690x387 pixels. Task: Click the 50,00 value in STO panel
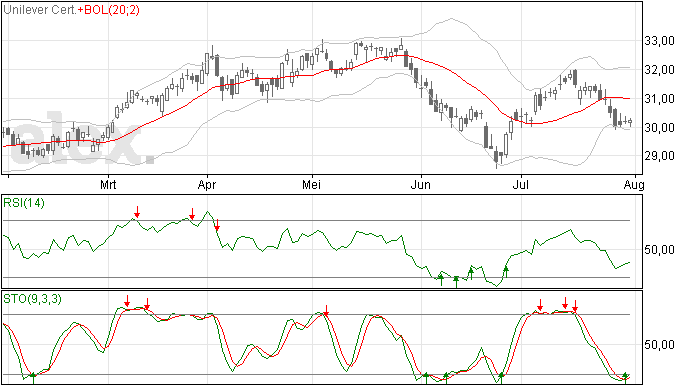point(659,345)
